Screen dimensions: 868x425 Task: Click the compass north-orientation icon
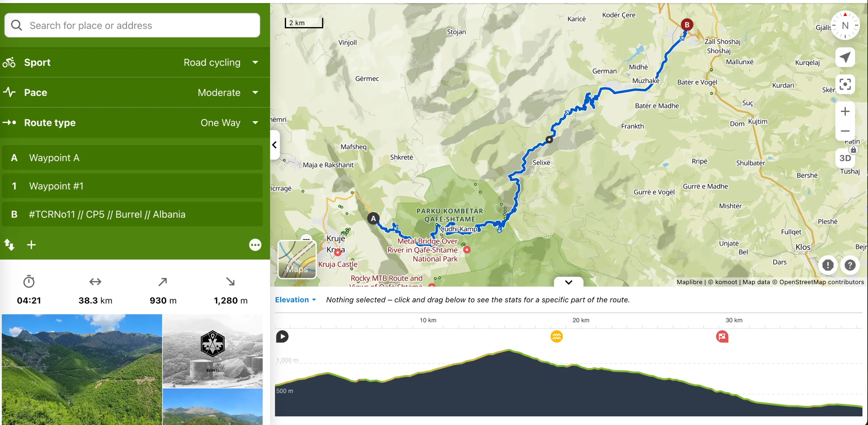tap(845, 25)
